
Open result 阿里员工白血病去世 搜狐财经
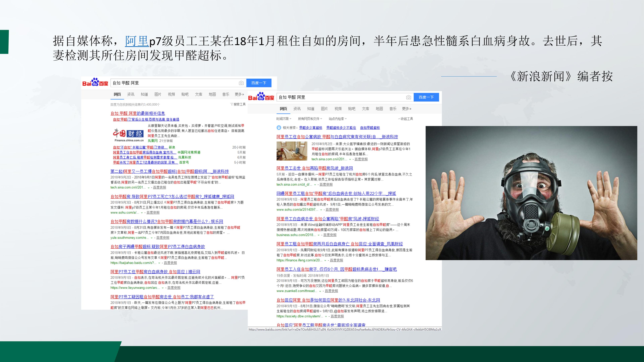click(328, 219)
